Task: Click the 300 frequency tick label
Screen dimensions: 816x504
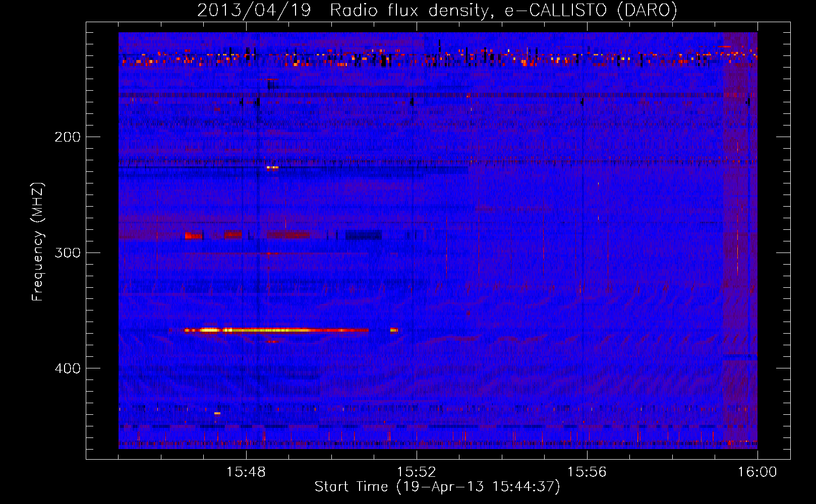Action: [68, 253]
